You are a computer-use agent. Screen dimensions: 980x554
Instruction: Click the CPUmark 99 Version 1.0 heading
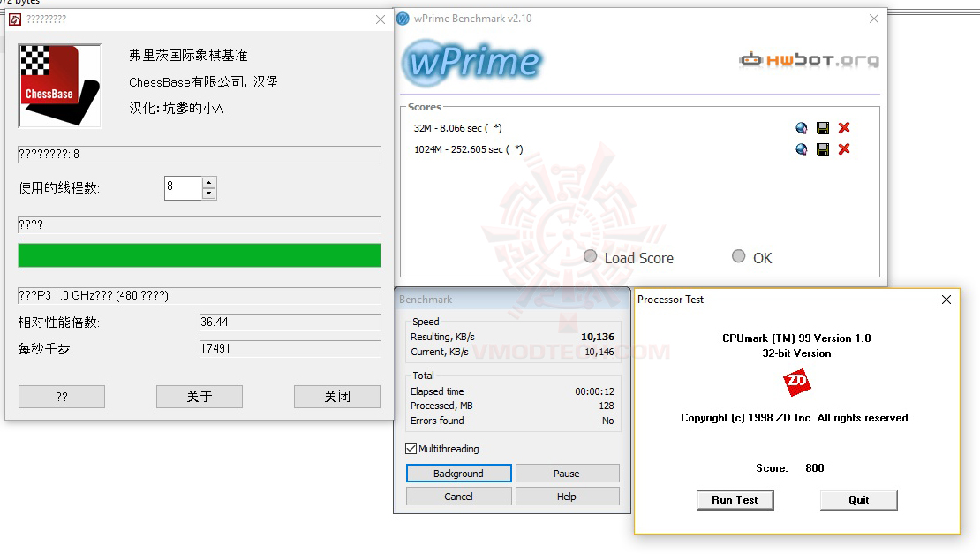click(x=796, y=338)
